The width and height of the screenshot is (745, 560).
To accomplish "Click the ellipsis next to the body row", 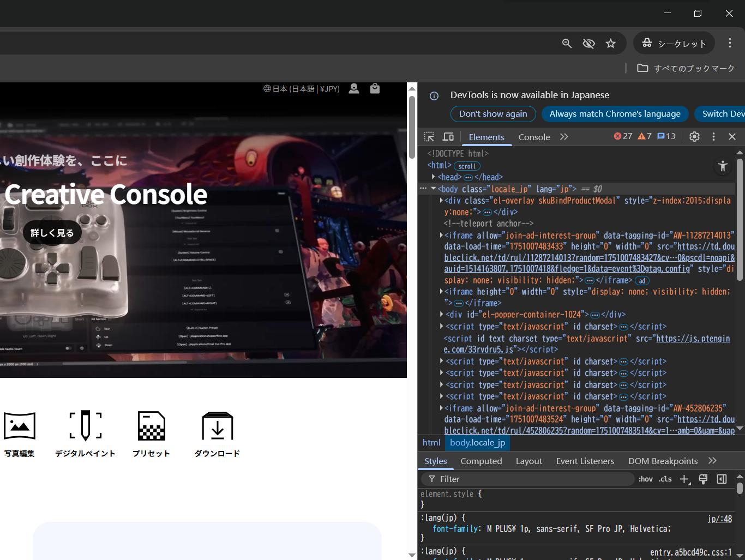I will pyautogui.click(x=423, y=189).
